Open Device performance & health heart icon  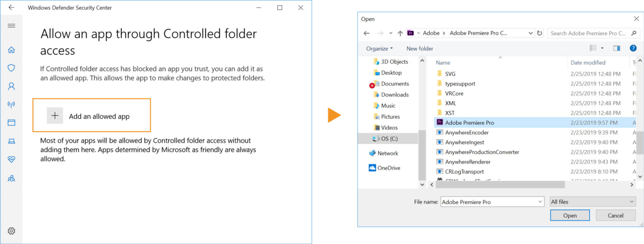(x=11, y=159)
